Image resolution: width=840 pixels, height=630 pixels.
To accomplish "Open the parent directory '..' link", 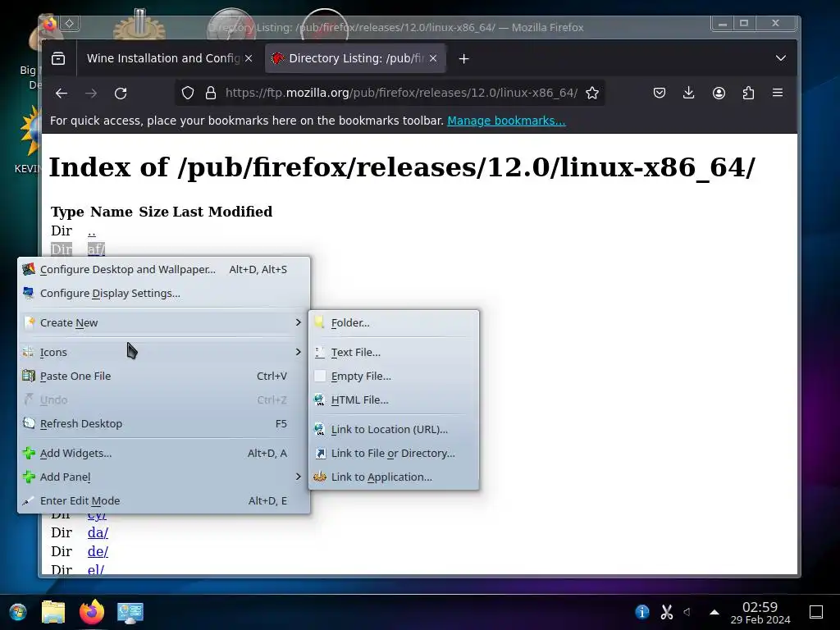I will click(x=92, y=231).
